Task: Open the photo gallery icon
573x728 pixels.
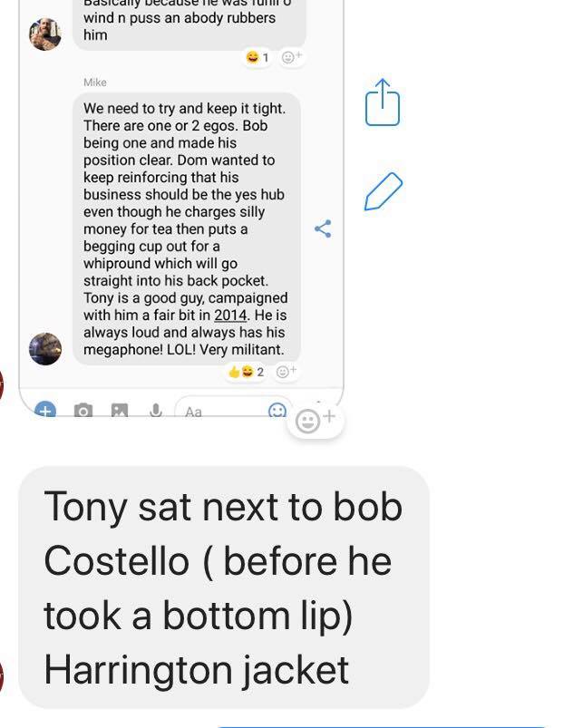Action: [x=120, y=411]
